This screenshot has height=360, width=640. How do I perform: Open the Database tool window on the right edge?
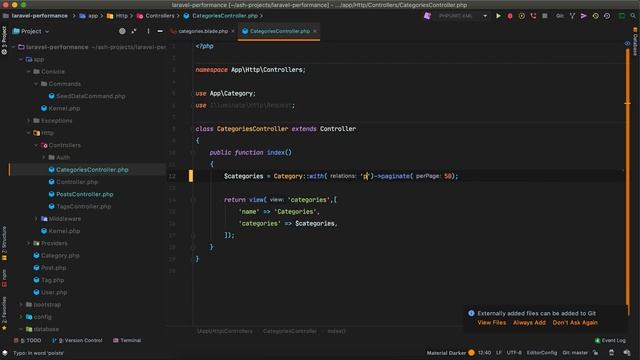point(635,42)
